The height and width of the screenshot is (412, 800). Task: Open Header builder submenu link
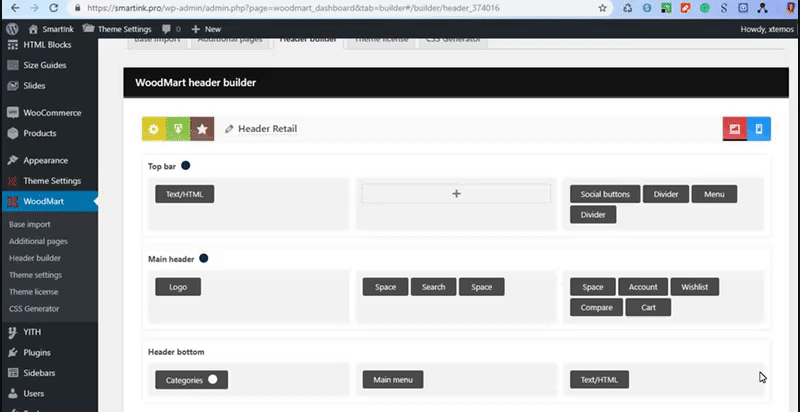(35, 258)
